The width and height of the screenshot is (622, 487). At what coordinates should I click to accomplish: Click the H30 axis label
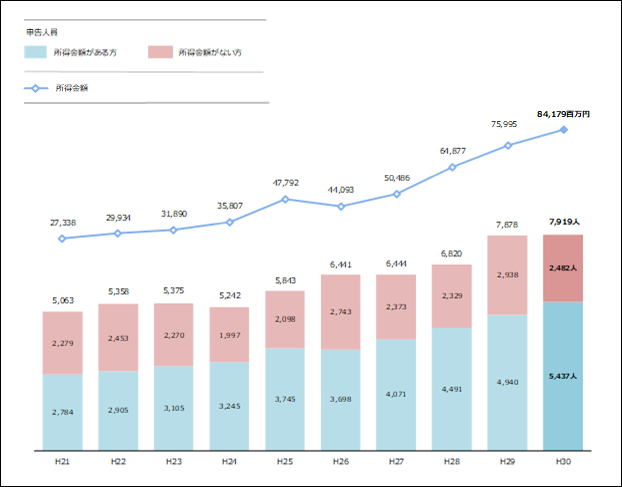click(563, 462)
